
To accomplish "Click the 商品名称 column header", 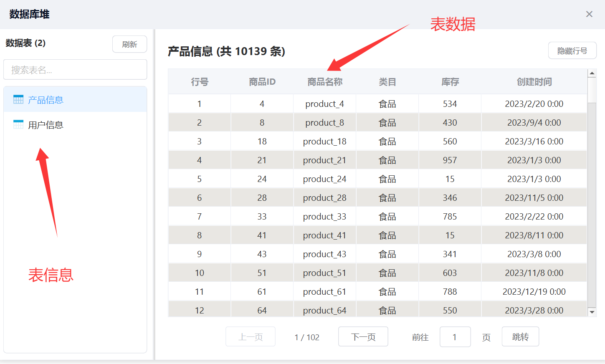I will coord(324,82).
